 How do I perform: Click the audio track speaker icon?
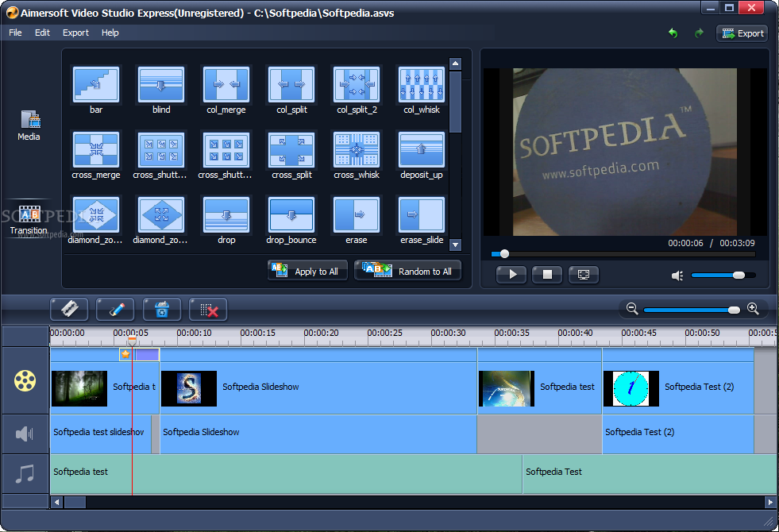[25, 434]
